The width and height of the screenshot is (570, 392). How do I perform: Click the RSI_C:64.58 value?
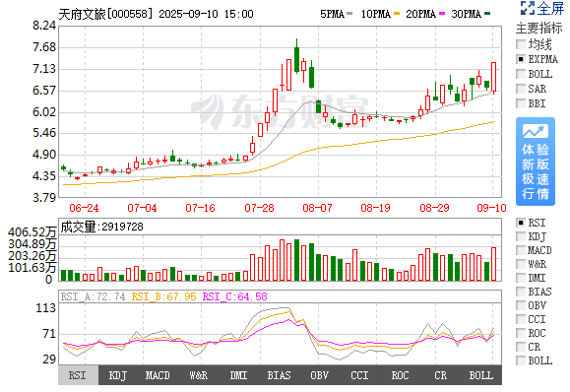coord(235,296)
